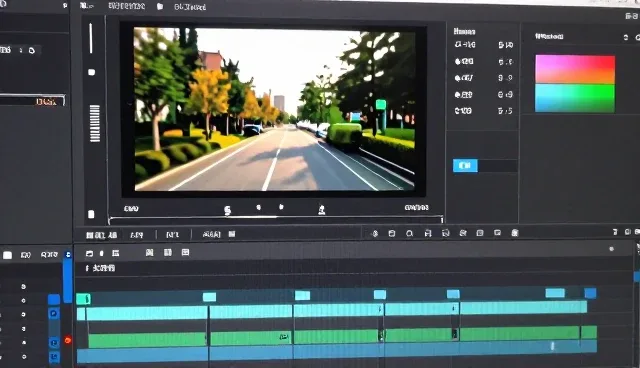Select the third tab in the middle toolbar
640x368 pixels.
click(x=173, y=235)
